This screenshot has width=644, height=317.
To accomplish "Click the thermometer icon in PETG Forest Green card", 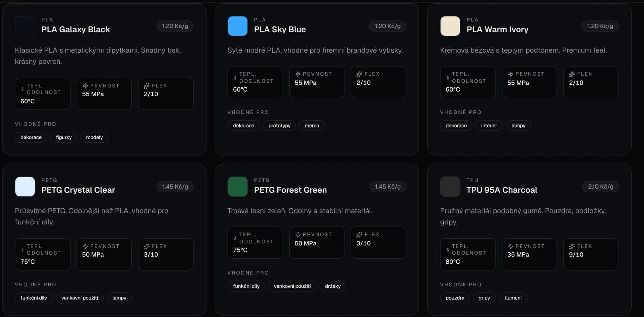I will click(x=235, y=238).
